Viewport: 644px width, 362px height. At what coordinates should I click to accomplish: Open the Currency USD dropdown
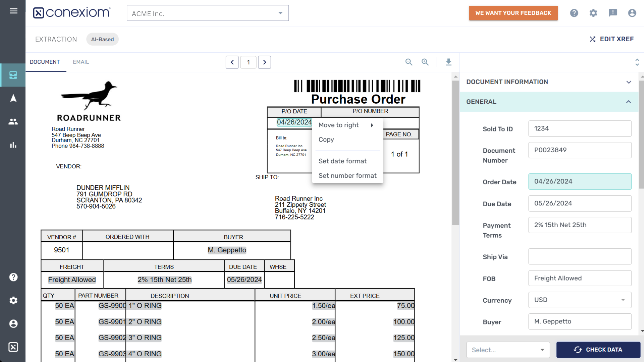click(580, 300)
